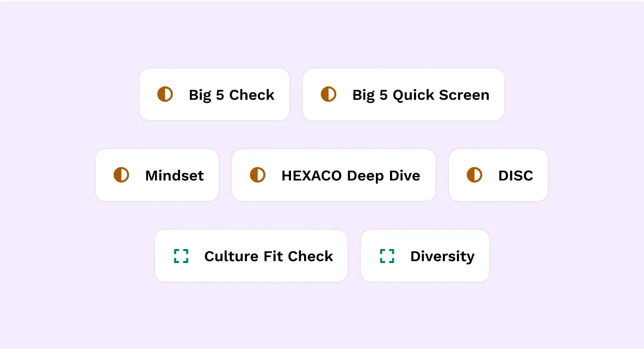Click the HEXACO Deep Dive half-circle icon
644x349 pixels.
point(258,175)
